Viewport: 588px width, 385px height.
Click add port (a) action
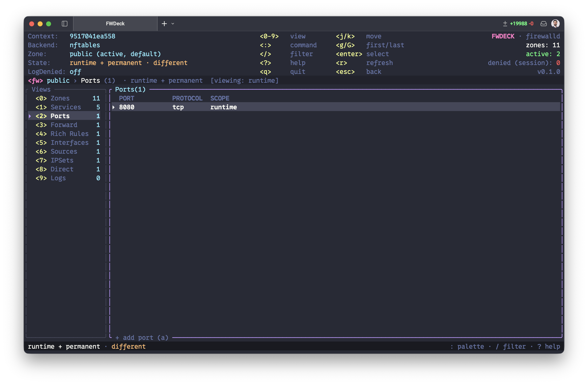pos(142,338)
